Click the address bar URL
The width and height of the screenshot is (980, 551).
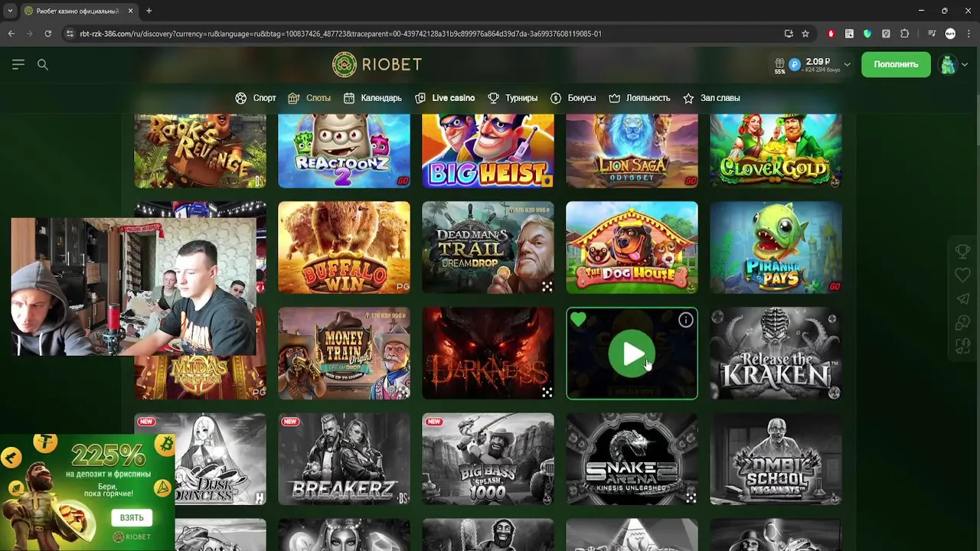(x=341, y=34)
